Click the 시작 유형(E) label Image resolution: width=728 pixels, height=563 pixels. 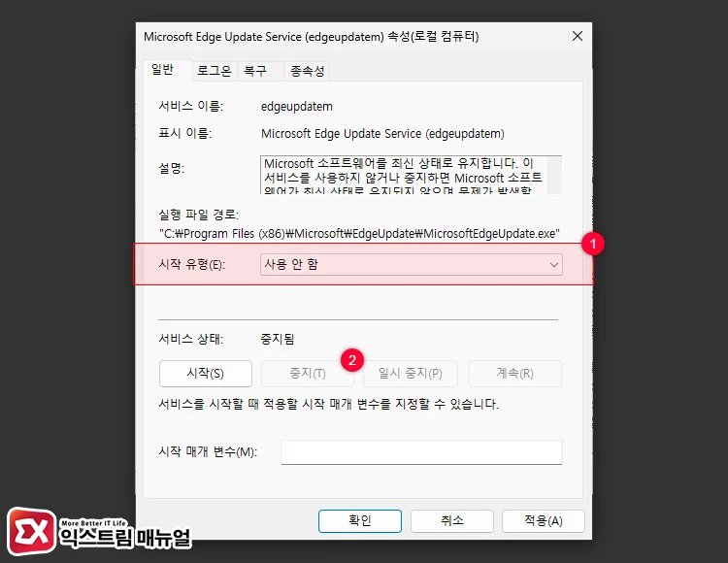(192, 265)
